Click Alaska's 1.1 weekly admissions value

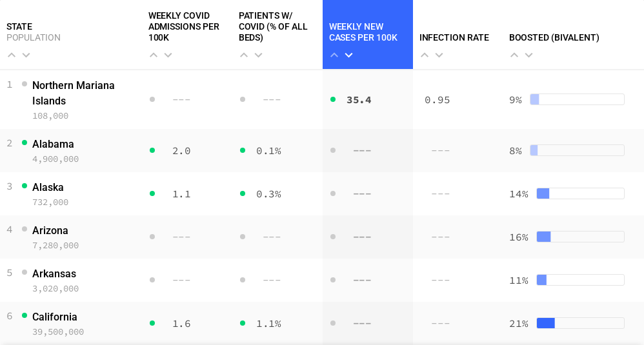point(181,193)
